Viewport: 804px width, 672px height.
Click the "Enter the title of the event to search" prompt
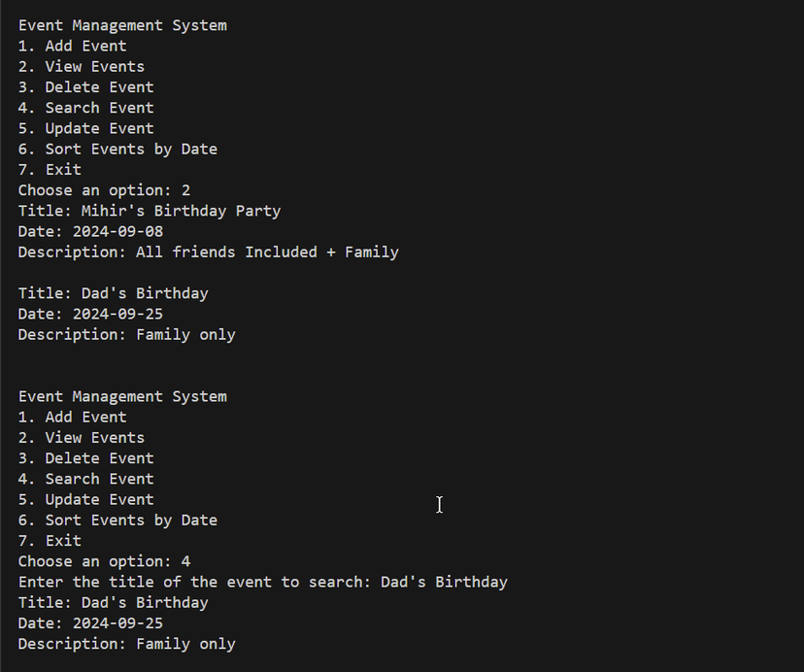point(194,582)
